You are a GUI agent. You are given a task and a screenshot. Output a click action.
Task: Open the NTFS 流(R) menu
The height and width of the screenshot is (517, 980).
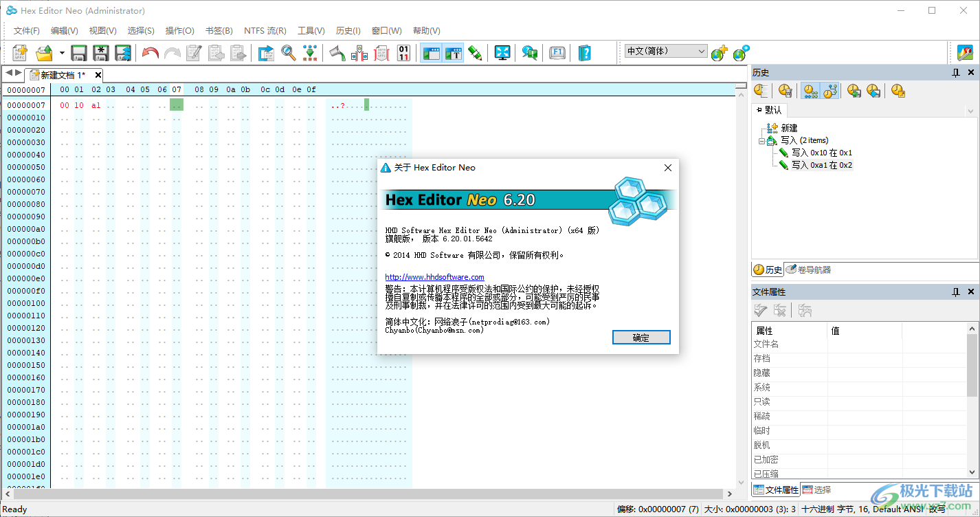tap(265, 31)
